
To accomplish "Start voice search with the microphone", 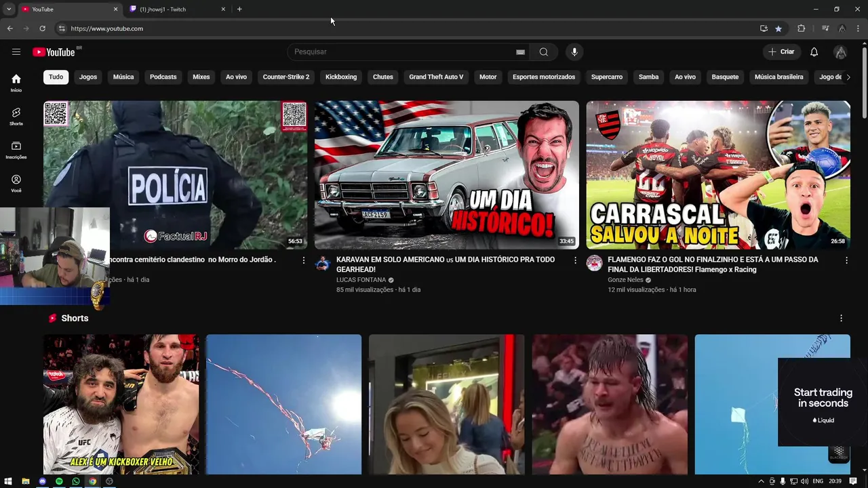I will tap(574, 52).
